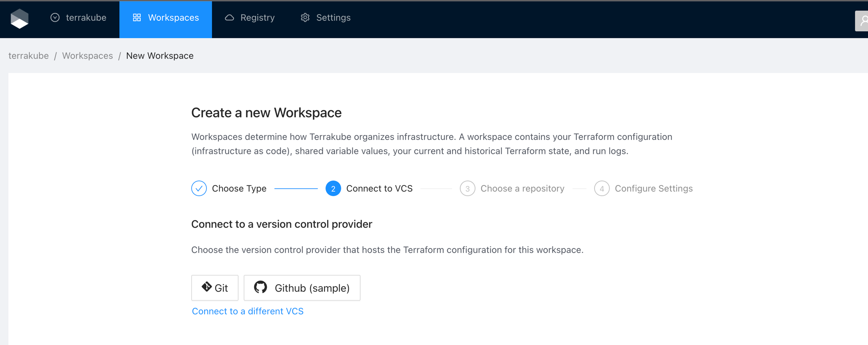Go back to Workspaces breadcrumb
The height and width of the screenshot is (345, 868).
click(87, 56)
